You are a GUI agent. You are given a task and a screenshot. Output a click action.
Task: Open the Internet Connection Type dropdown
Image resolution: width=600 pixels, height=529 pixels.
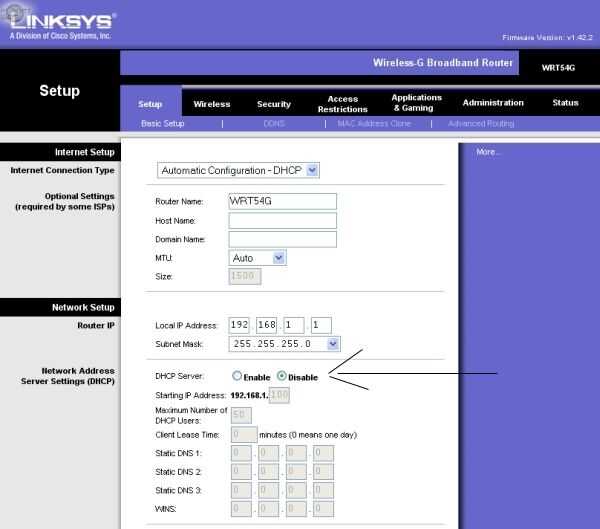(x=238, y=170)
